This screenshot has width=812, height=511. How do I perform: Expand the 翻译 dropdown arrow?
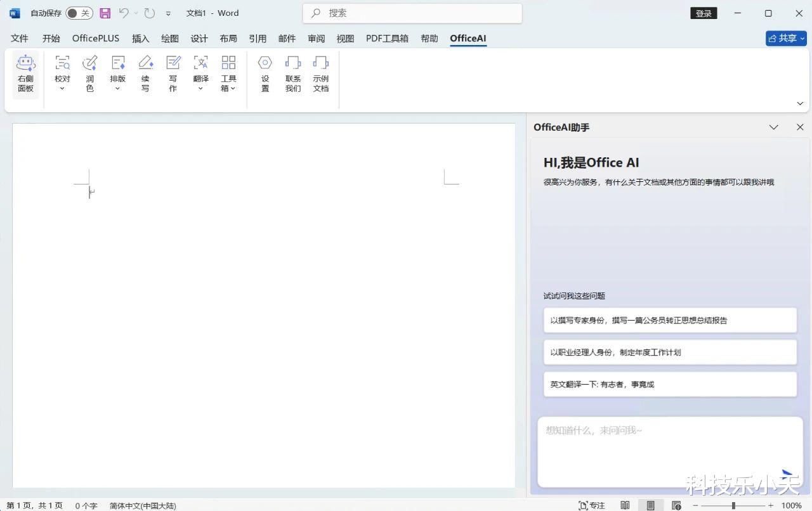[200, 88]
